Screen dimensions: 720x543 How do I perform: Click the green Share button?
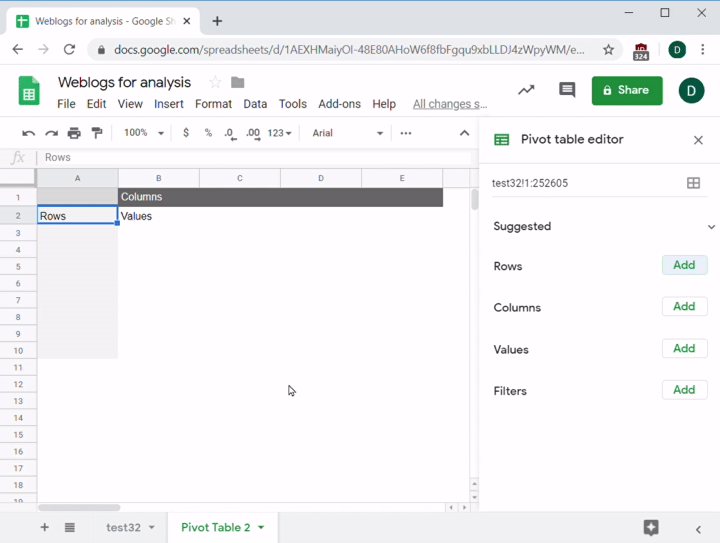(x=627, y=90)
